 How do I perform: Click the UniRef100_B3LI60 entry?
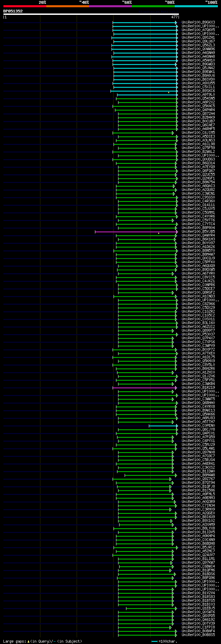198,323
